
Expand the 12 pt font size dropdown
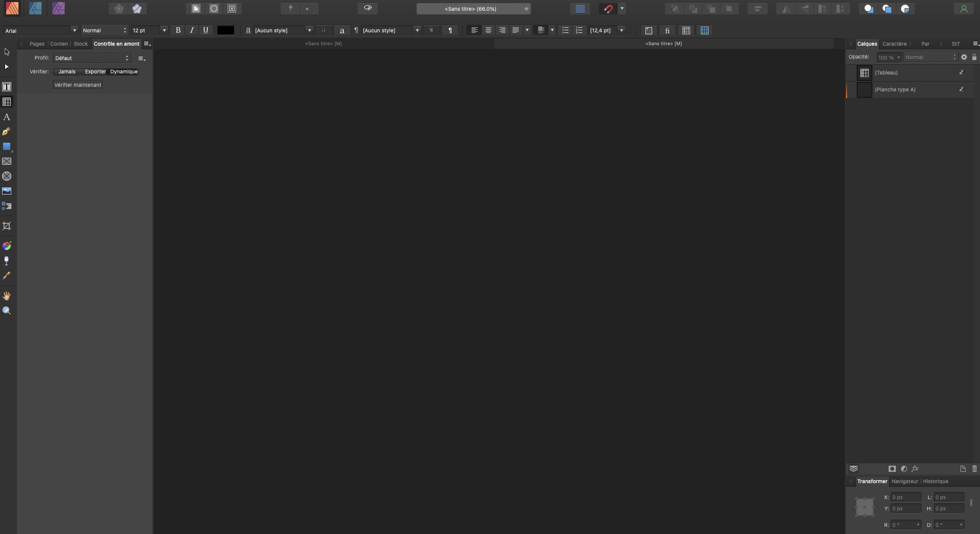pos(164,30)
